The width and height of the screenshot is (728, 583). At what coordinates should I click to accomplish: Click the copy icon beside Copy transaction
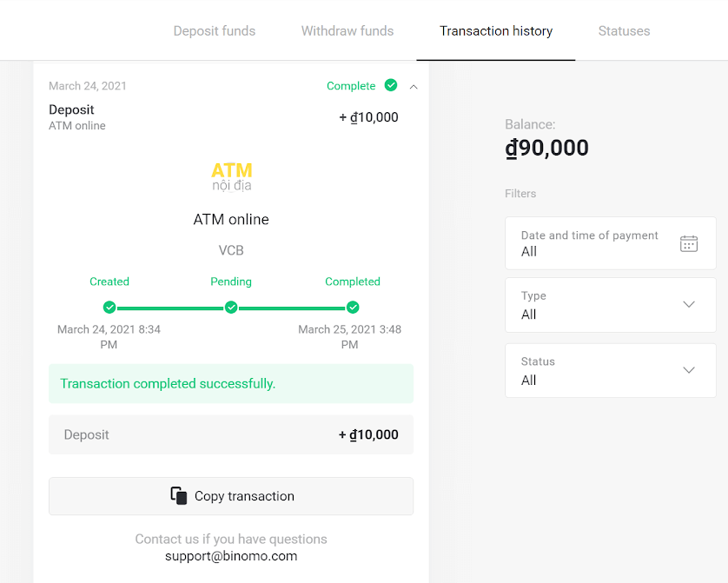pos(179,496)
